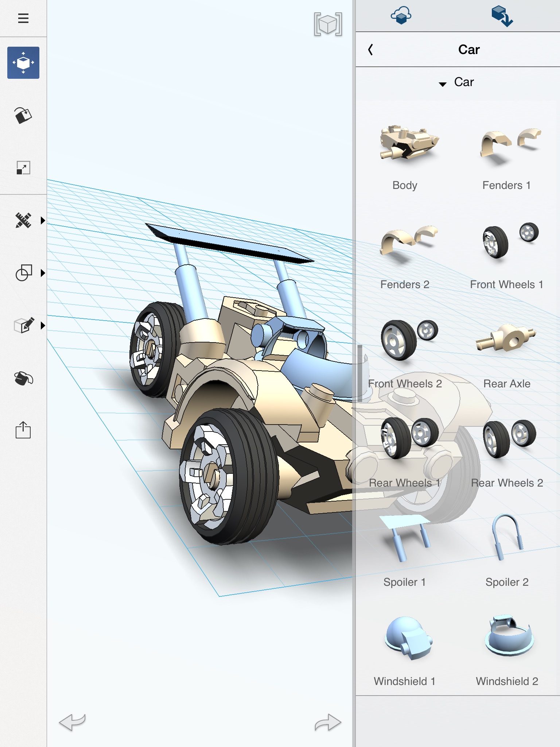This screenshot has height=747, width=560.
Task: Click the Undo arrow
Action: pyautogui.click(x=72, y=722)
